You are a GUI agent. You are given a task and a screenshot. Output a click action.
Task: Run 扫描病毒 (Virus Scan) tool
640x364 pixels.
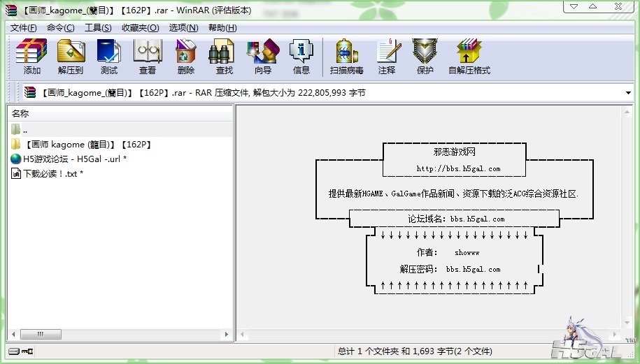[x=347, y=57]
